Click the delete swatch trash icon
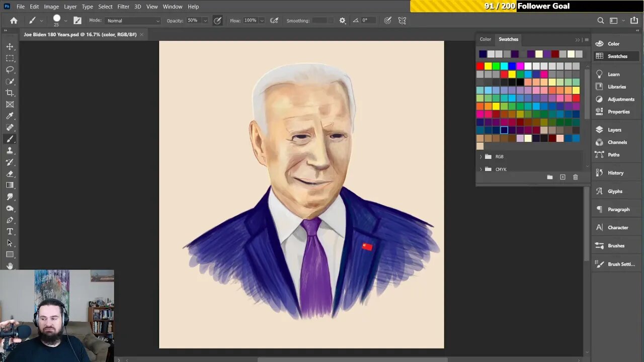Viewport: 644px width, 362px height. pyautogui.click(x=576, y=177)
